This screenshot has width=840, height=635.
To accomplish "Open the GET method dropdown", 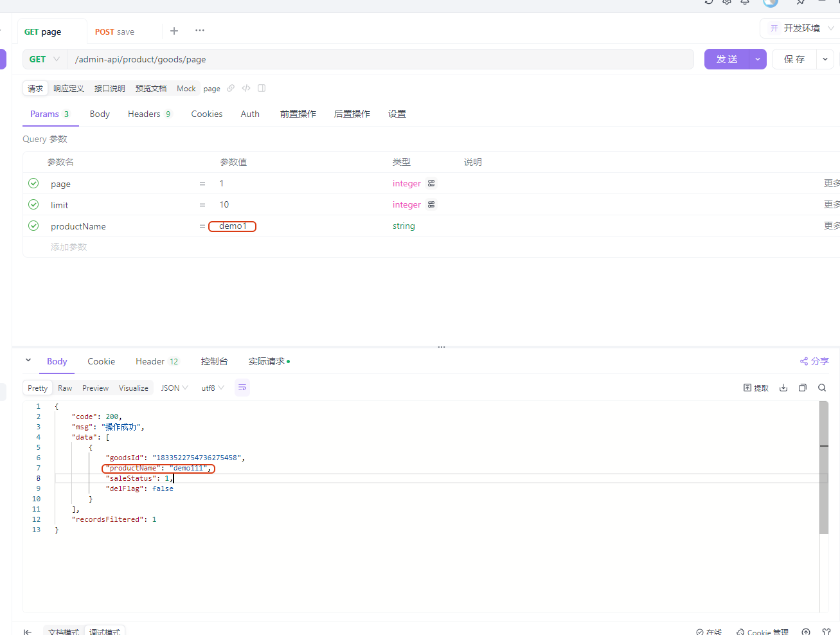I will [44, 59].
